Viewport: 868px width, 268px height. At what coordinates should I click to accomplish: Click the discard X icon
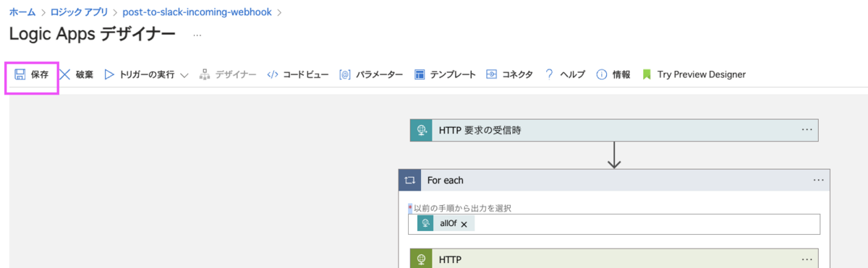coord(64,74)
